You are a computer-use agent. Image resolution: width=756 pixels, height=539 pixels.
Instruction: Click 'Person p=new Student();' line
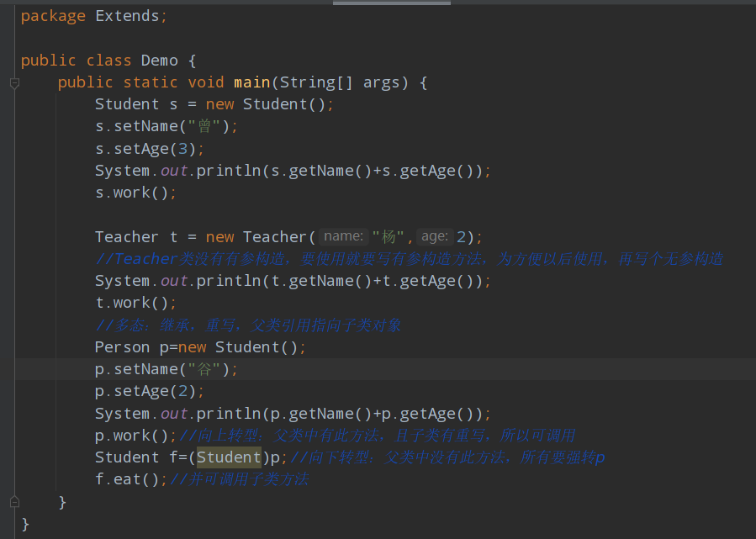[200, 347]
